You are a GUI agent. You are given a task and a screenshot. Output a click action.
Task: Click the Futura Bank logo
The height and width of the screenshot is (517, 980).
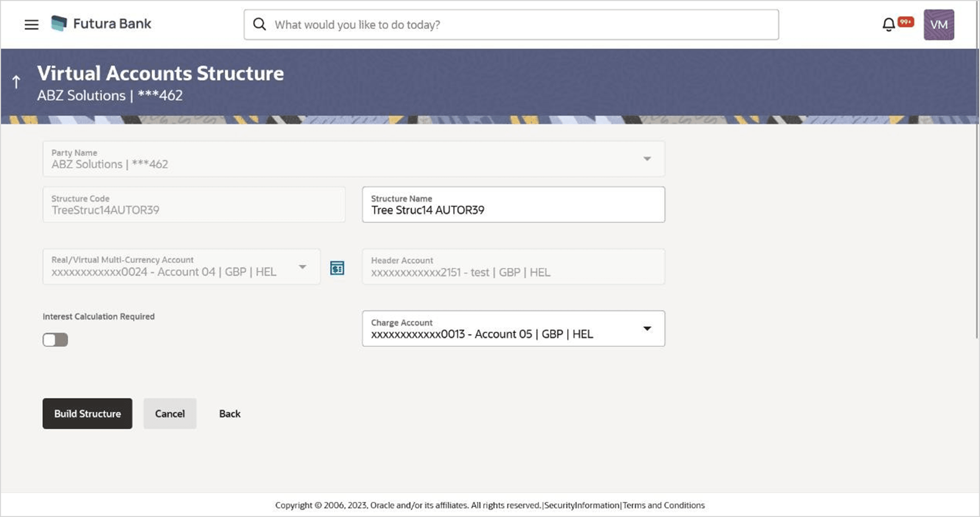coord(101,23)
